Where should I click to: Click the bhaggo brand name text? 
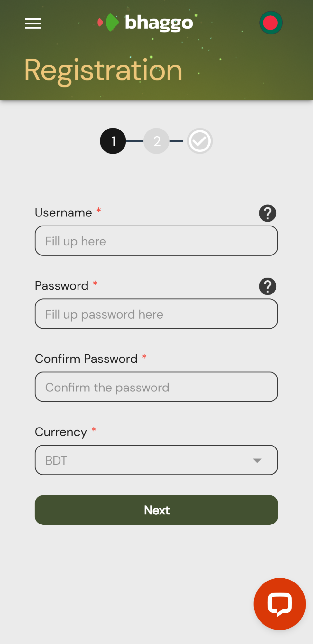click(159, 23)
